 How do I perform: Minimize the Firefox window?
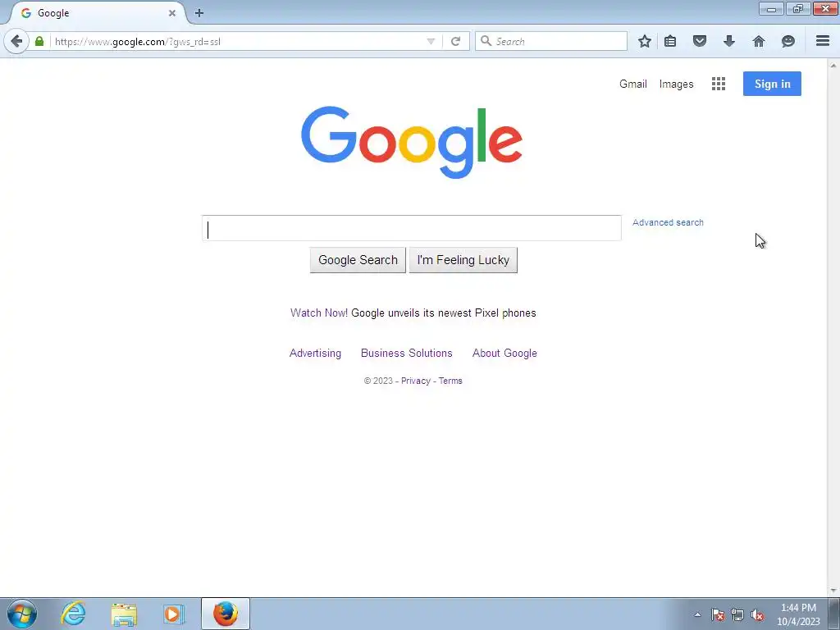[771, 8]
